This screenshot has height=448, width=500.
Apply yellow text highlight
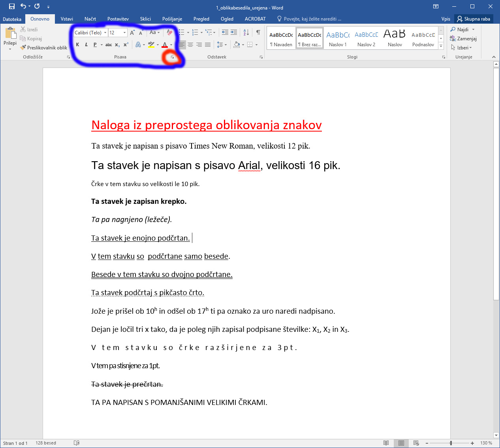[x=151, y=45]
